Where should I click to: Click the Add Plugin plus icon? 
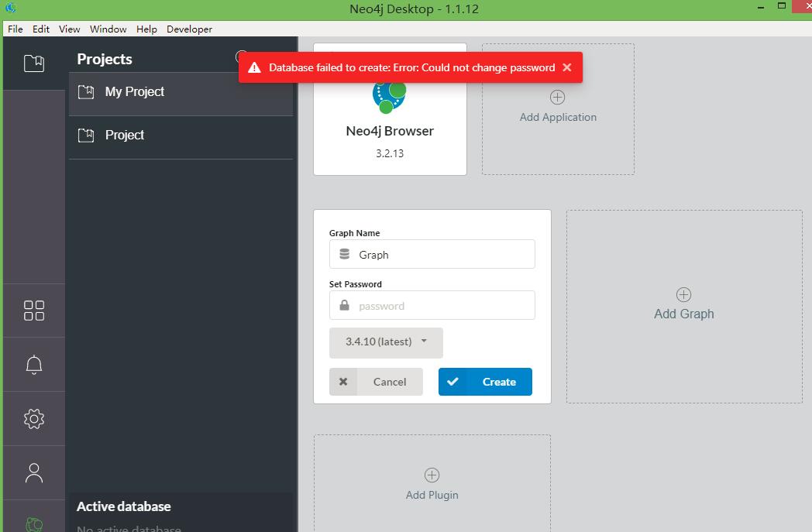(x=432, y=475)
